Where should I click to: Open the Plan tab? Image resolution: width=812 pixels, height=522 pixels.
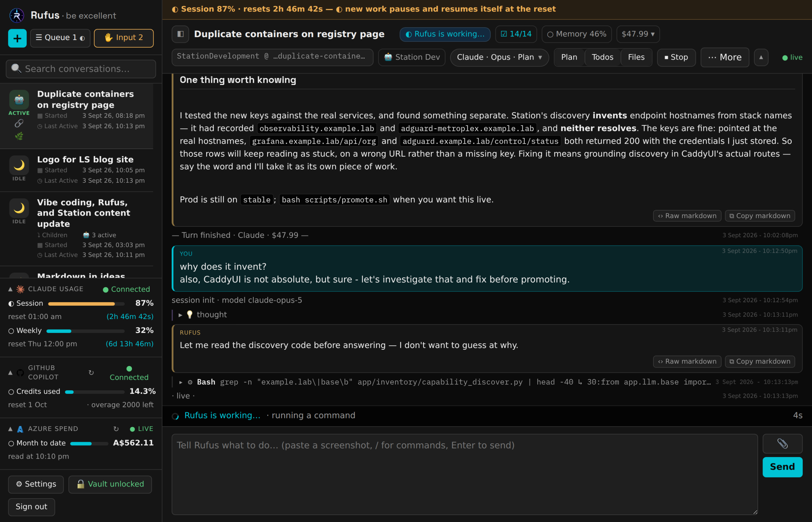point(569,57)
